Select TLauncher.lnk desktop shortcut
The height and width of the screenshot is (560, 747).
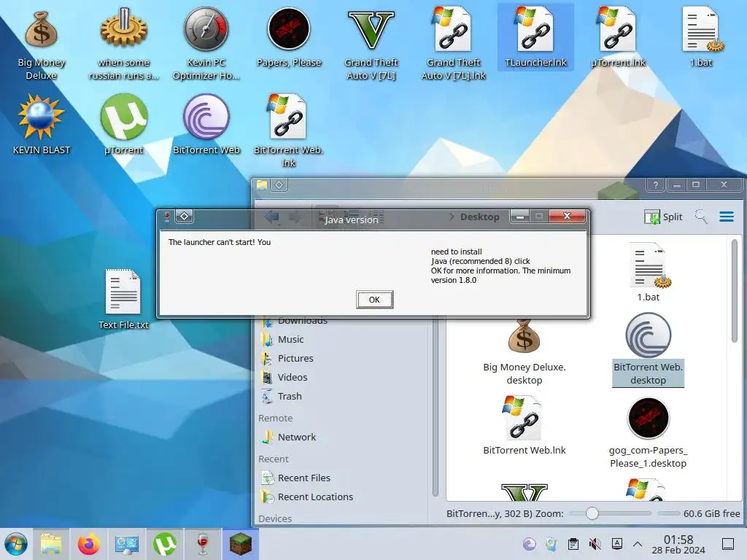click(x=535, y=37)
